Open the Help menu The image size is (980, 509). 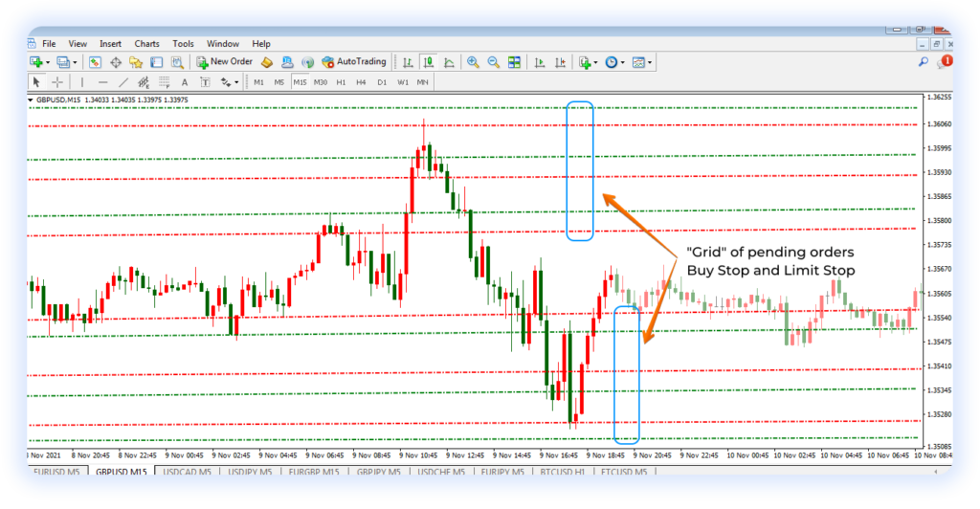point(261,44)
